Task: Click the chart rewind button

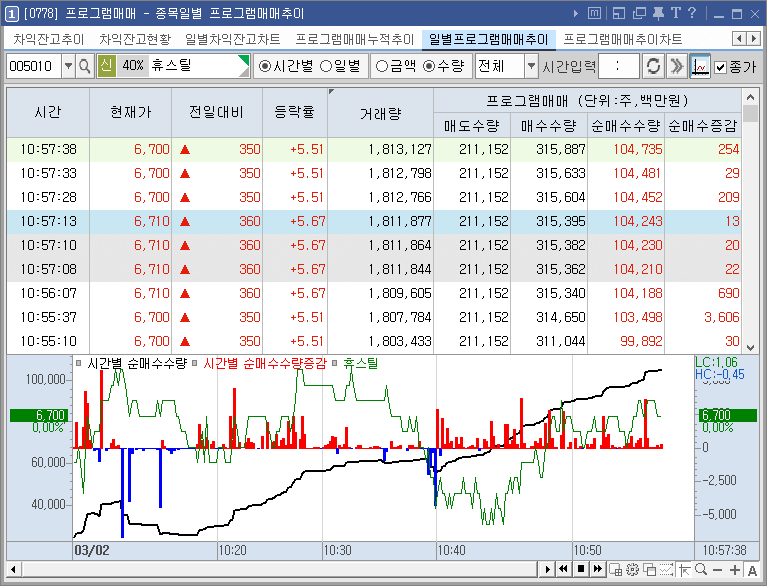Action: (564, 569)
